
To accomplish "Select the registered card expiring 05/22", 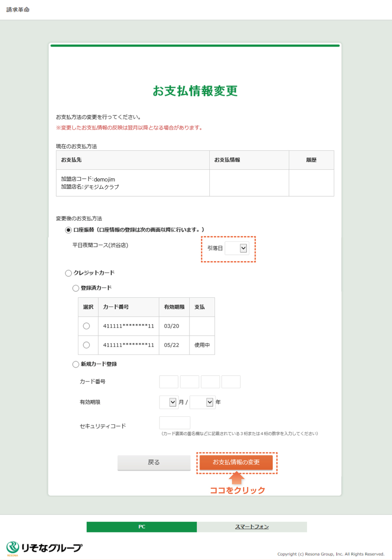I will tap(86, 345).
